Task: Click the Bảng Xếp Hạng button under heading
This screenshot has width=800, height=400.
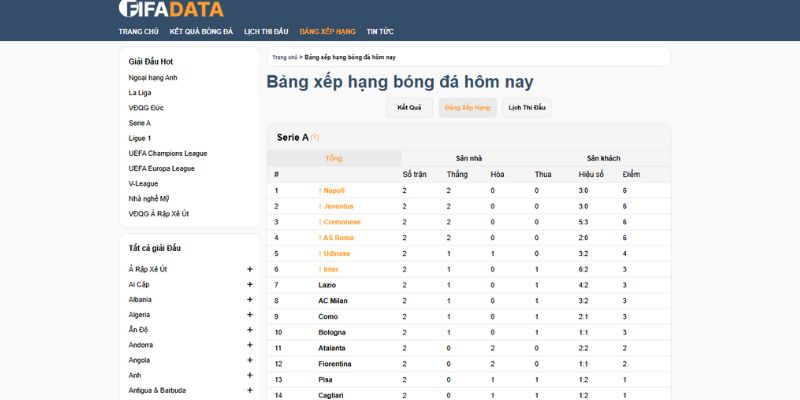Action: (467, 108)
